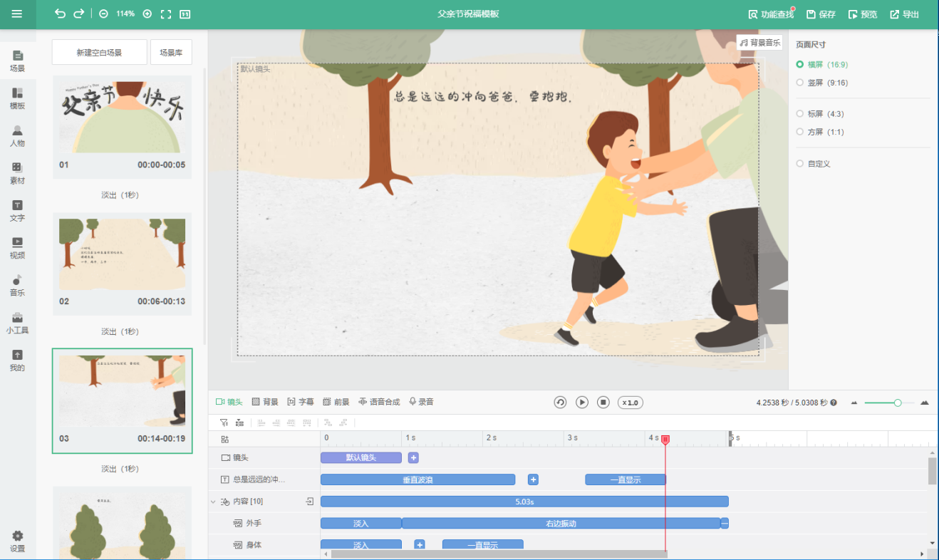939x560 pixels.
Task: Open the 场景库 scene library
Action: [x=171, y=52]
